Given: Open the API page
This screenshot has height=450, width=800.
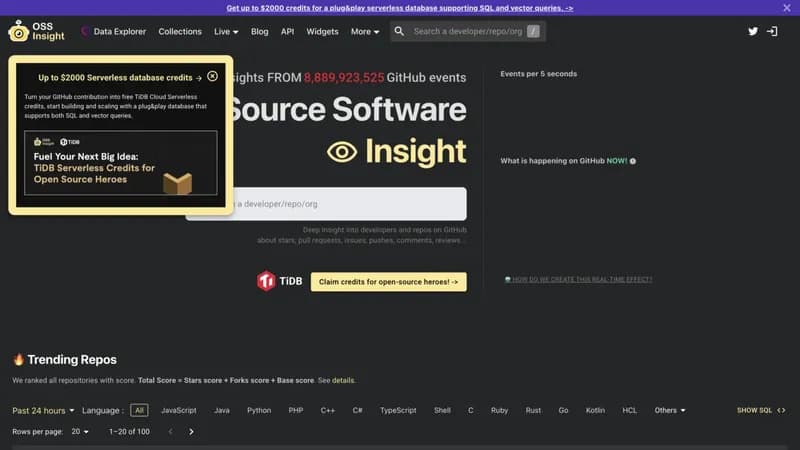Looking at the screenshot, I should (287, 31).
